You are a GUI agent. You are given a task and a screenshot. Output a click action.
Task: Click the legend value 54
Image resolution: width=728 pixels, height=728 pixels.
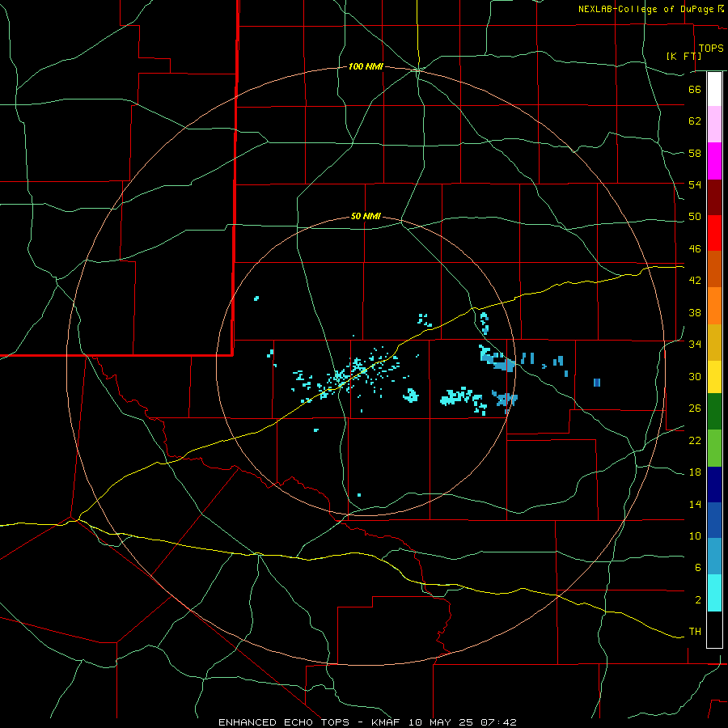click(695, 184)
